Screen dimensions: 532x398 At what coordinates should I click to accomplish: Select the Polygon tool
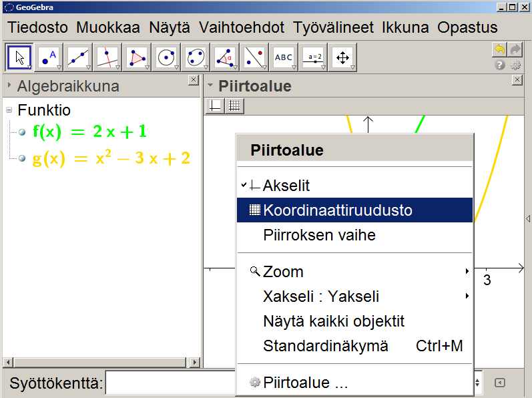[x=137, y=57]
